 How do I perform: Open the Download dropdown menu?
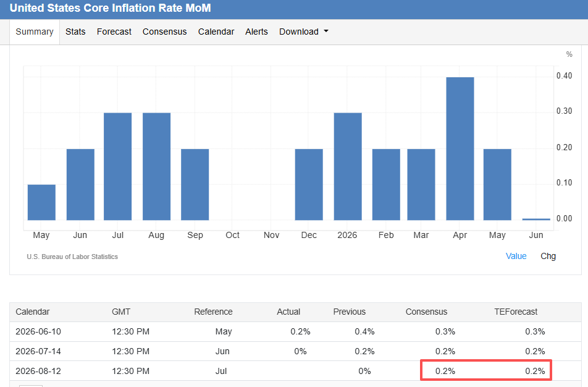coord(303,32)
